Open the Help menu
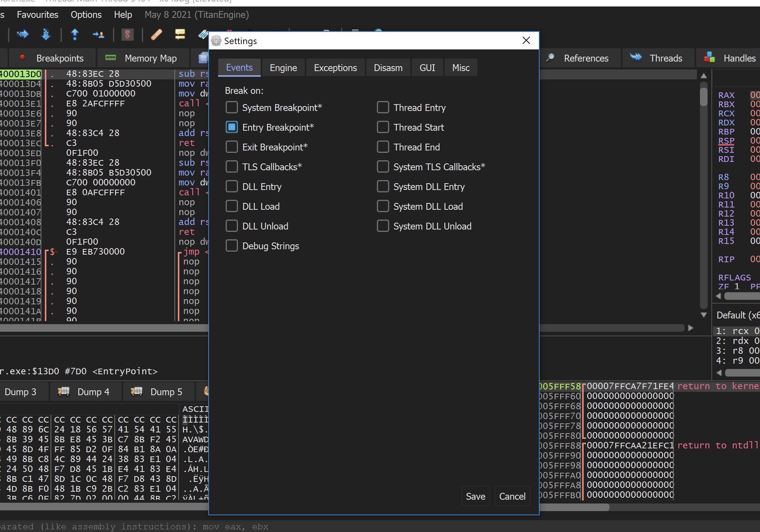 coord(123,15)
